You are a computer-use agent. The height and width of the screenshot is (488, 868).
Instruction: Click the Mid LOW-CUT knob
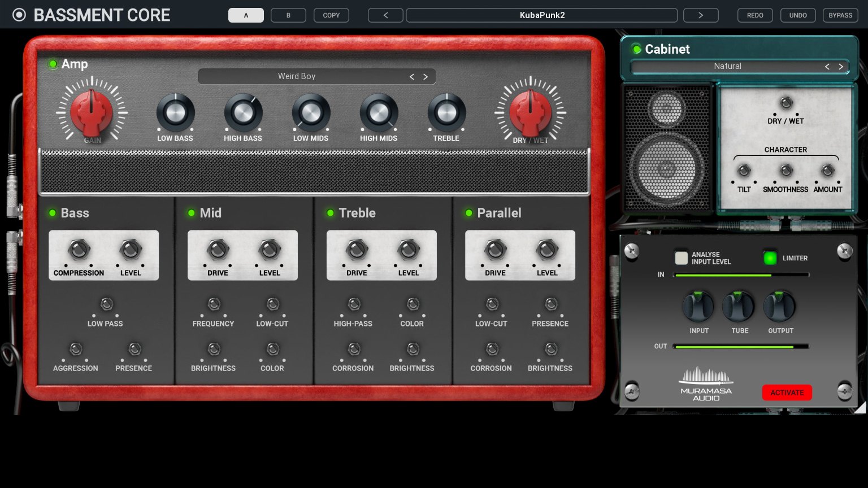coord(272,304)
